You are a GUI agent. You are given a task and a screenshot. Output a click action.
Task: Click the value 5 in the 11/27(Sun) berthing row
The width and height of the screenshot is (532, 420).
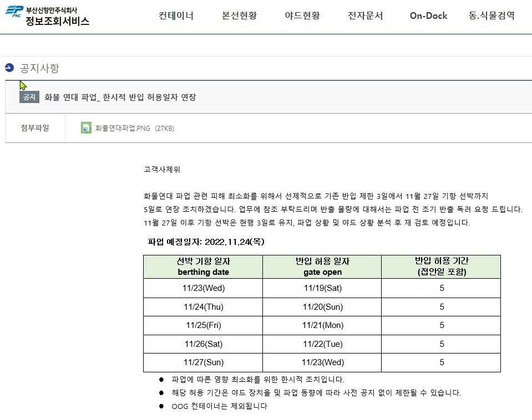(x=442, y=362)
